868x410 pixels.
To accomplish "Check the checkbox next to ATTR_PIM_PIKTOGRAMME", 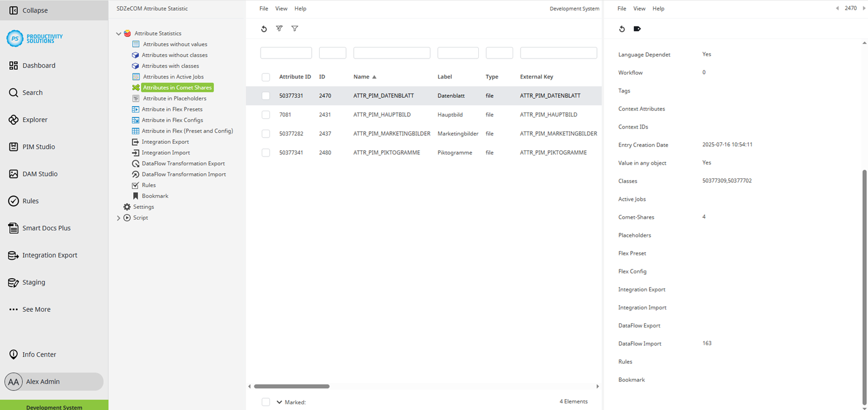I will point(266,153).
